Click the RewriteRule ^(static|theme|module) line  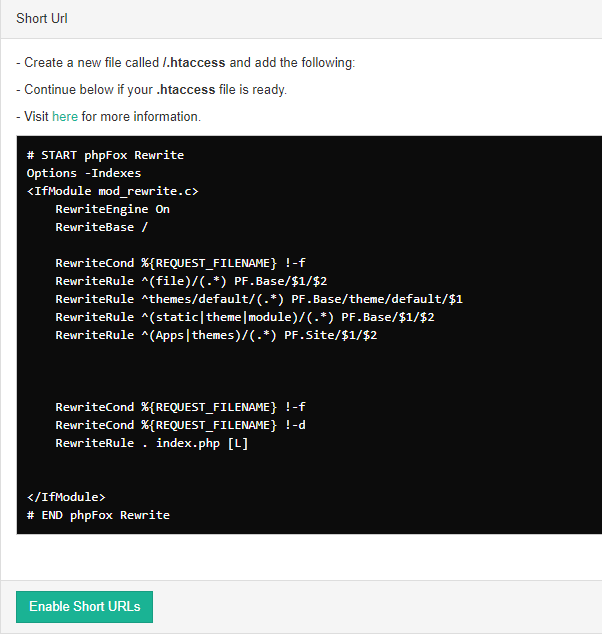tap(244, 317)
